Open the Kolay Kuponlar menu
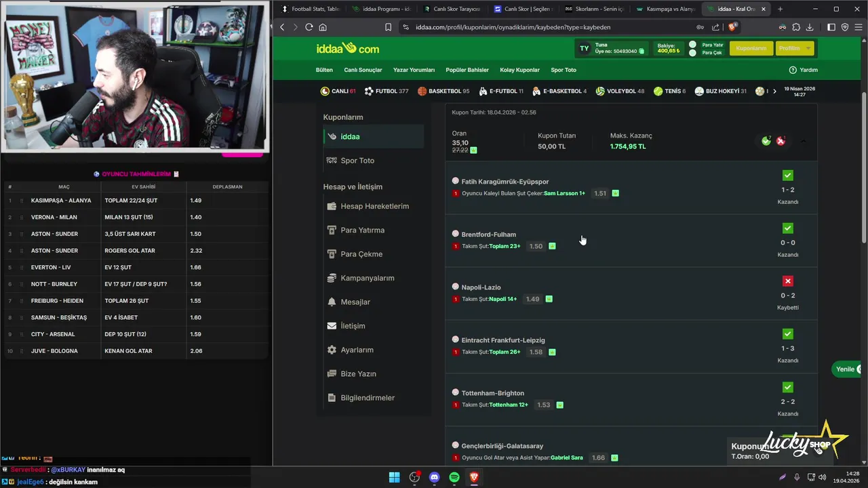Viewport: 868px width, 488px height. point(519,70)
